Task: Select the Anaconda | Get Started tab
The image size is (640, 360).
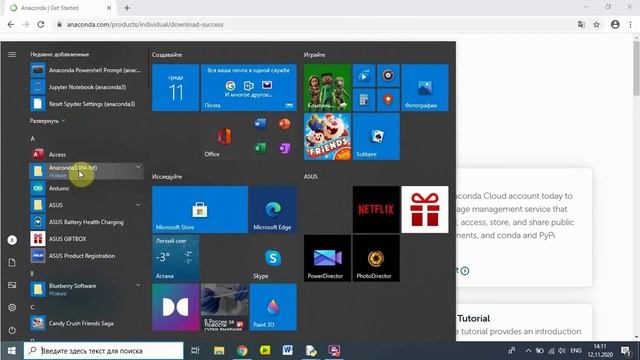Action: tap(61, 8)
